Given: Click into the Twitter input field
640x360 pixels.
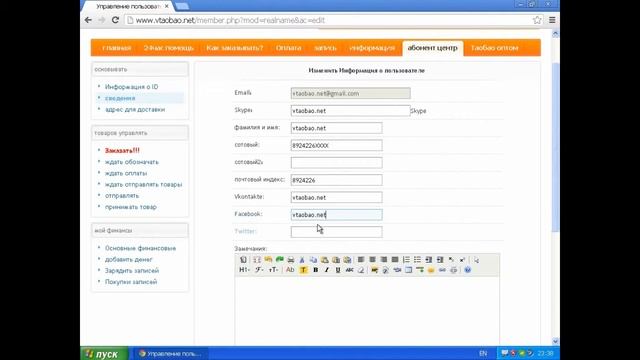Looking at the screenshot, I should (x=336, y=232).
